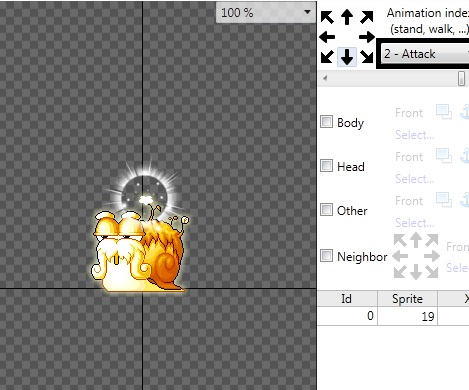Click Select... link under Body
Viewport: 469px width, 390px height.
coord(415,135)
